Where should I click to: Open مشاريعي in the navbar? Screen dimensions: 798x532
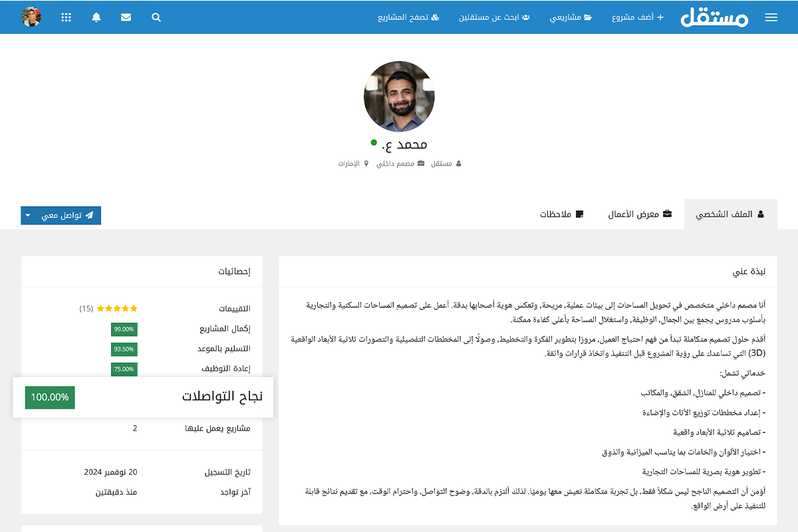click(570, 17)
